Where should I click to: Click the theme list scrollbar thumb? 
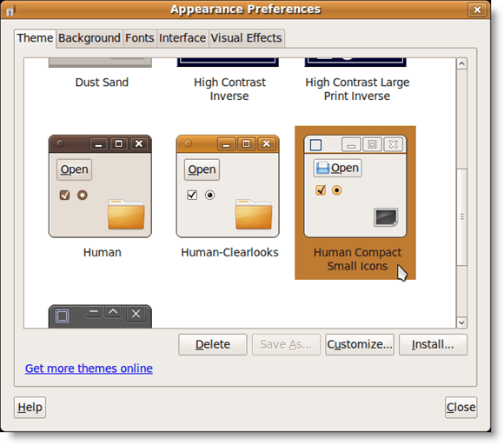[x=462, y=217]
